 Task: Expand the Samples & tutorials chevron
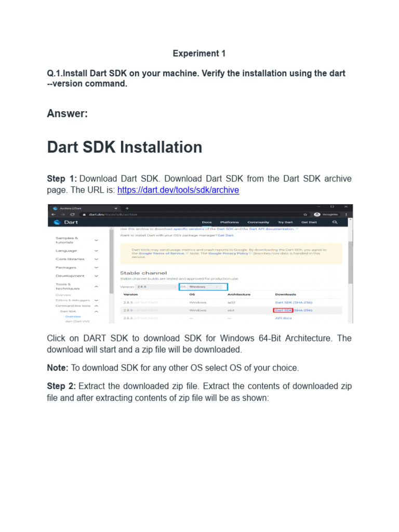tap(96, 240)
